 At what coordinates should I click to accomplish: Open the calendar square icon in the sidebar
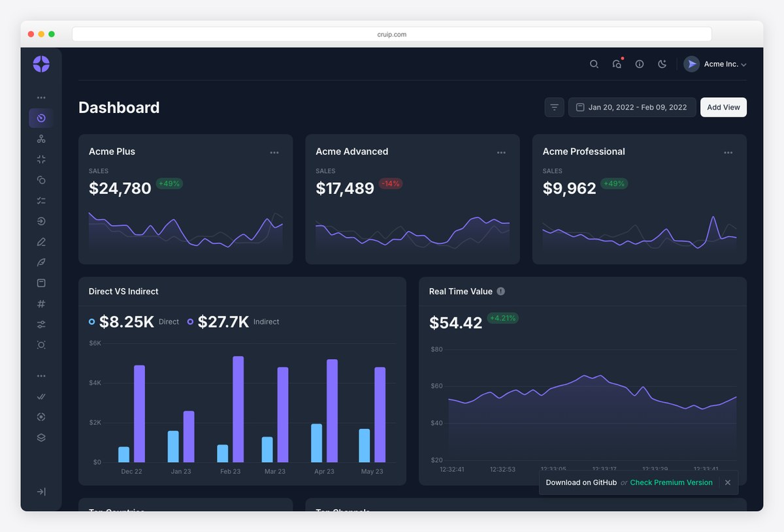coord(41,283)
